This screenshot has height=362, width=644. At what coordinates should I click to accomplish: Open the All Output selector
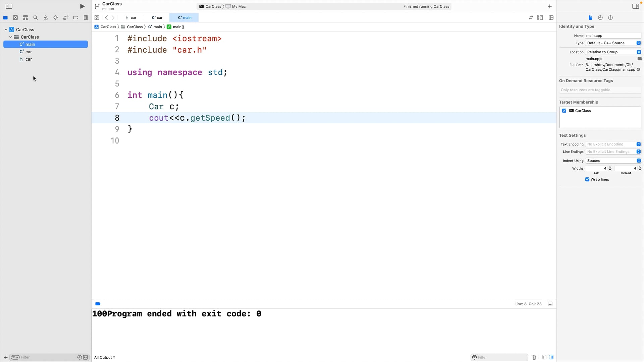click(105, 357)
